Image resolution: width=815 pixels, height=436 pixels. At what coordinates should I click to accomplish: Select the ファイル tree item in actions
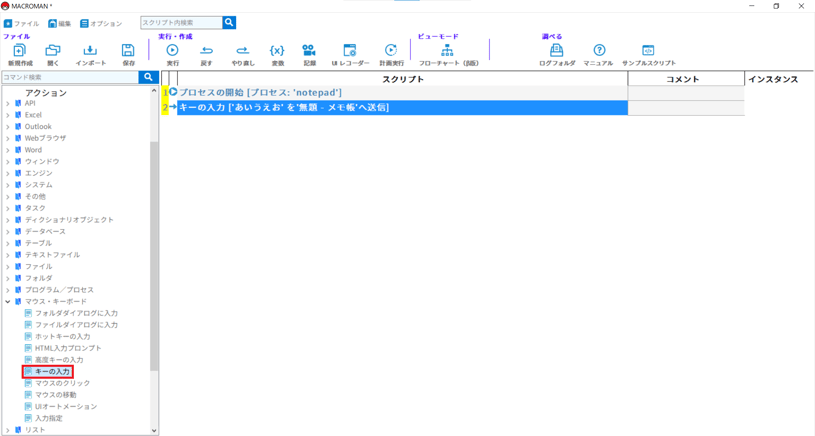(38, 267)
